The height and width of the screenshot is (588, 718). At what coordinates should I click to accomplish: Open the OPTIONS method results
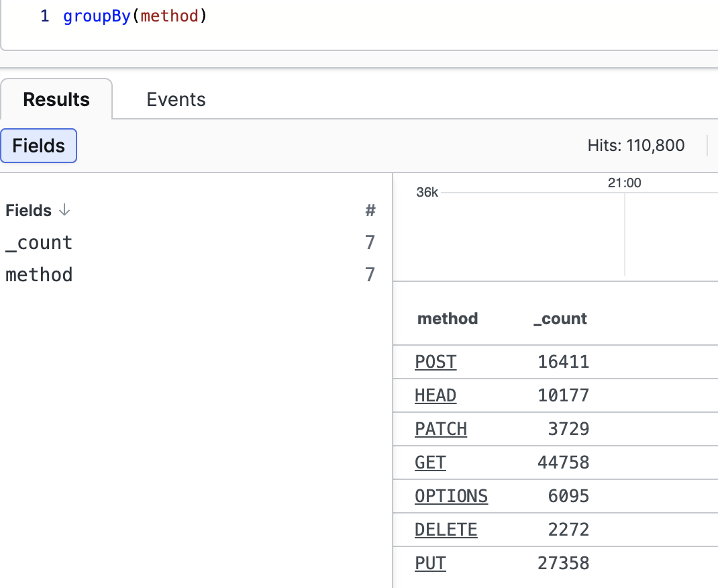click(x=451, y=496)
